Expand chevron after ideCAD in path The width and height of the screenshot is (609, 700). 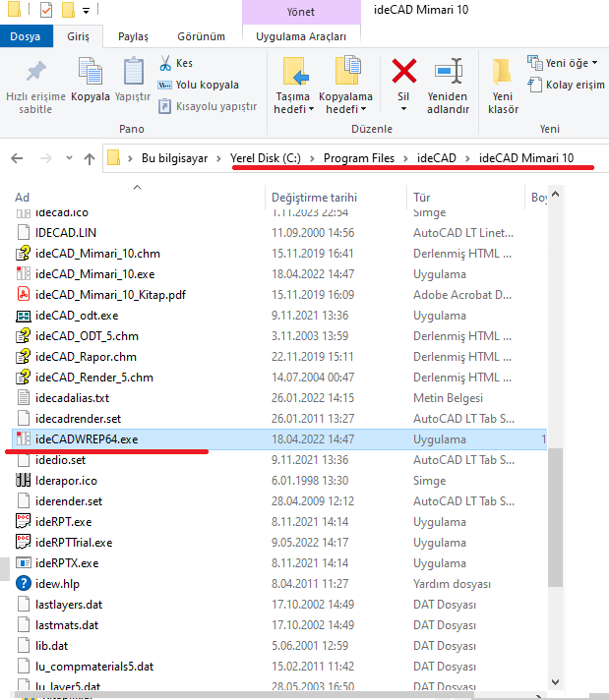[x=467, y=158]
